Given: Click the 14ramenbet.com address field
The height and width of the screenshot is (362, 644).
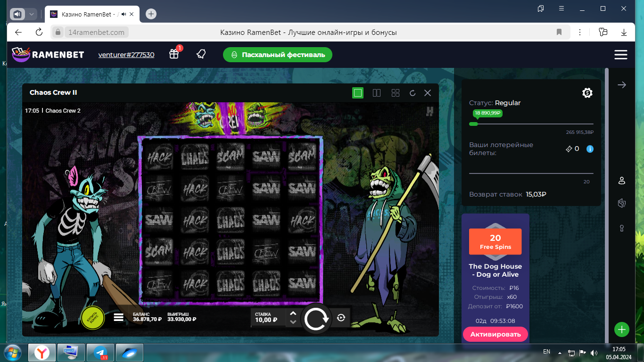Looking at the screenshot, I should click(x=97, y=32).
